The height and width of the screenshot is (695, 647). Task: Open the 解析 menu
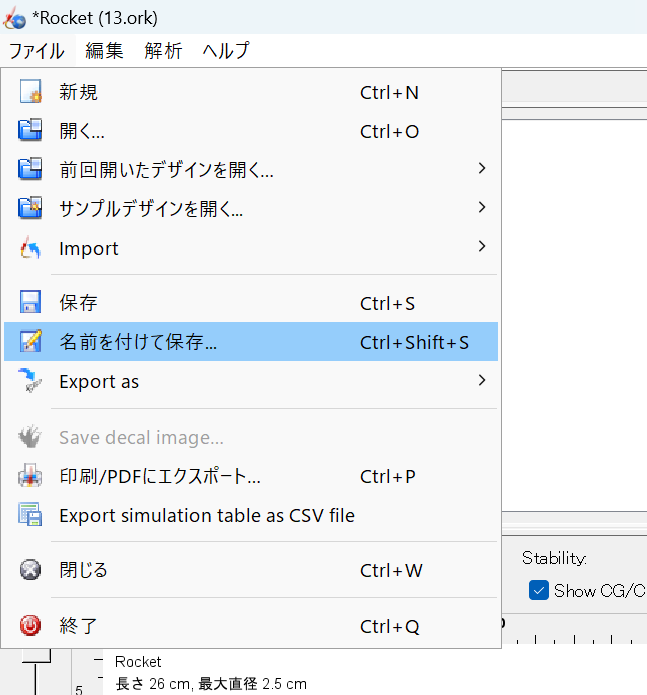click(x=163, y=50)
